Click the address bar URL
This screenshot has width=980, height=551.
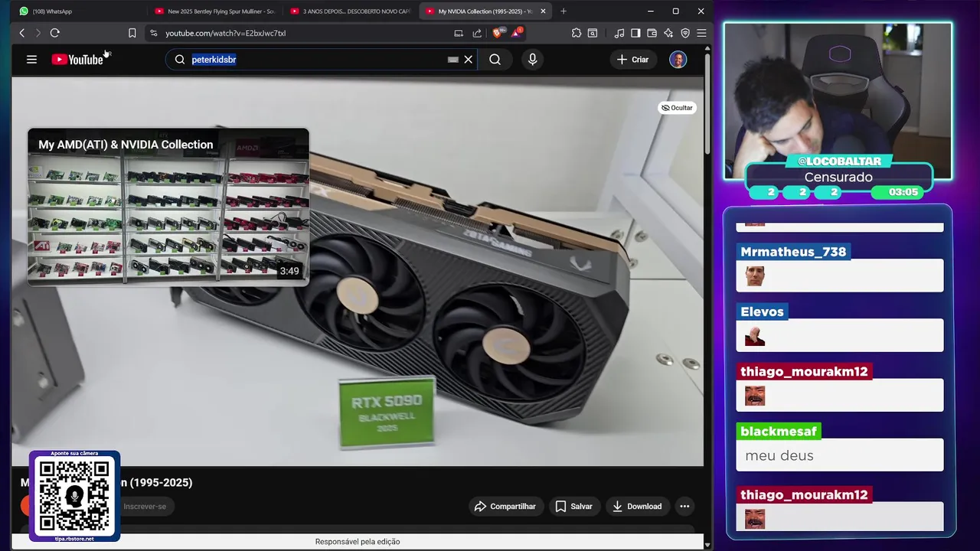point(225,33)
